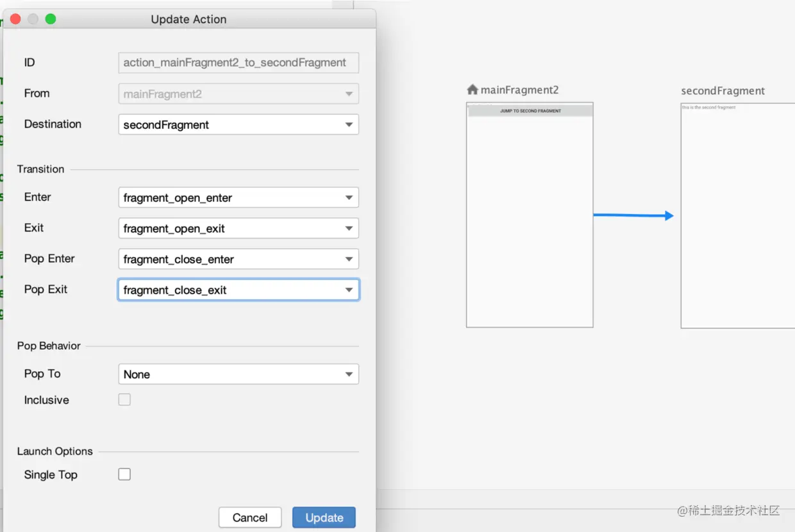795x532 pixels.
Task: Click the secondFragment title in the graph
Action: (723, 91)
